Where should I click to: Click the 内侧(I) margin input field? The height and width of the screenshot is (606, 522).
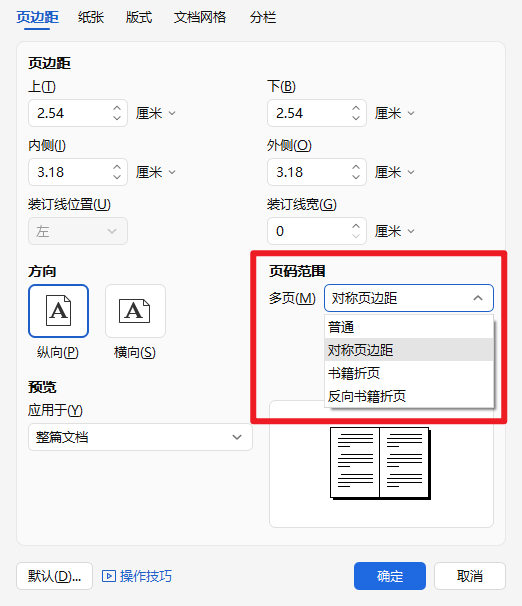[x=78, y=172]
